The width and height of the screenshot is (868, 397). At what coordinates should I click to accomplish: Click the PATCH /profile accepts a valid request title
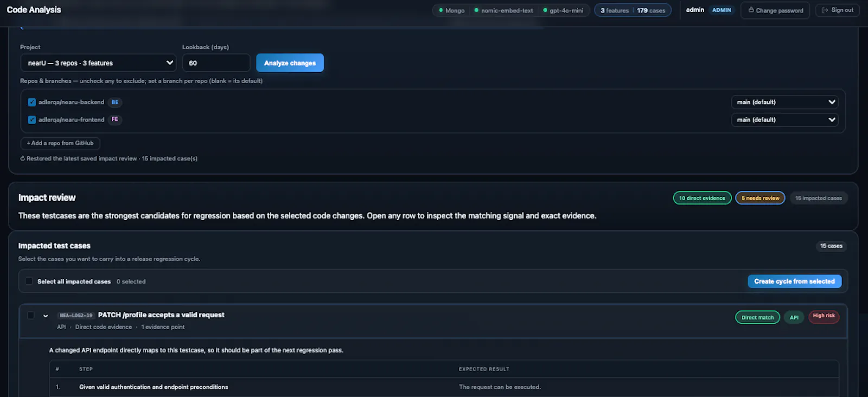point(161,315)
